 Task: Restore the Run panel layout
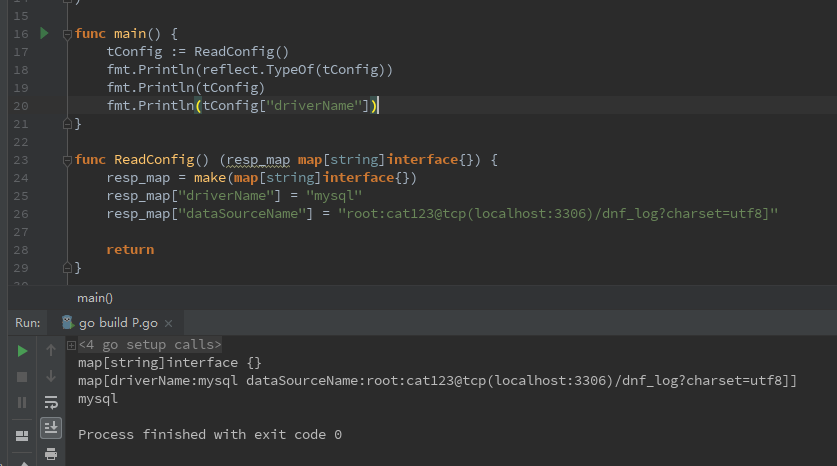pyautogui.click(x=22, y=436)
